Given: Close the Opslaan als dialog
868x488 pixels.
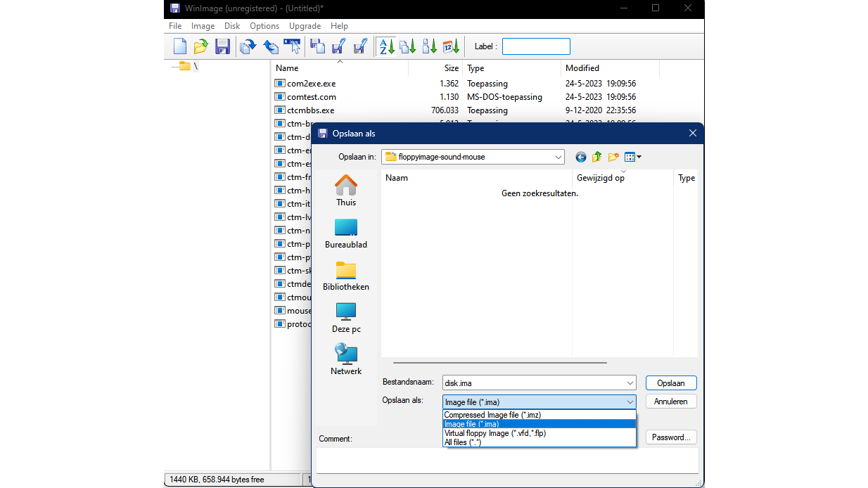Looking at the screenshot, I should click(692, 133).
